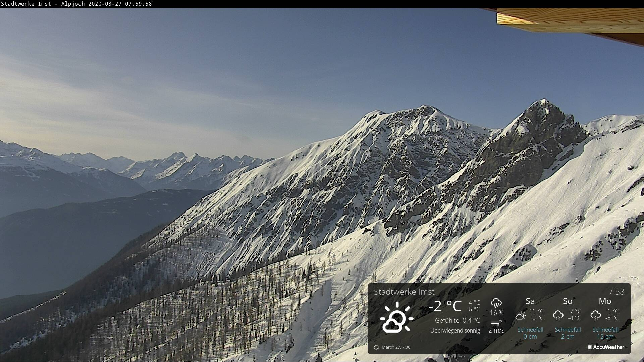Click the March 27, 7:36 update time
The width and height of the screenshot is (644, 362).
(x=396, y=347)
